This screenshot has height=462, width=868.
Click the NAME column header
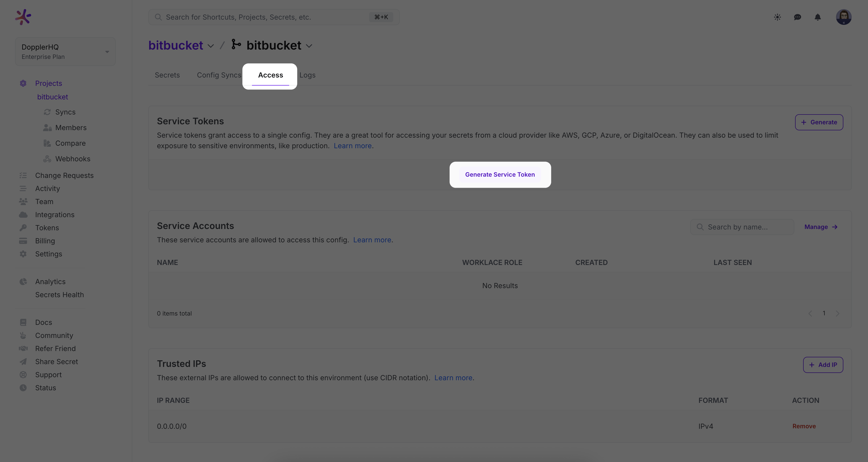pos(167,262)
